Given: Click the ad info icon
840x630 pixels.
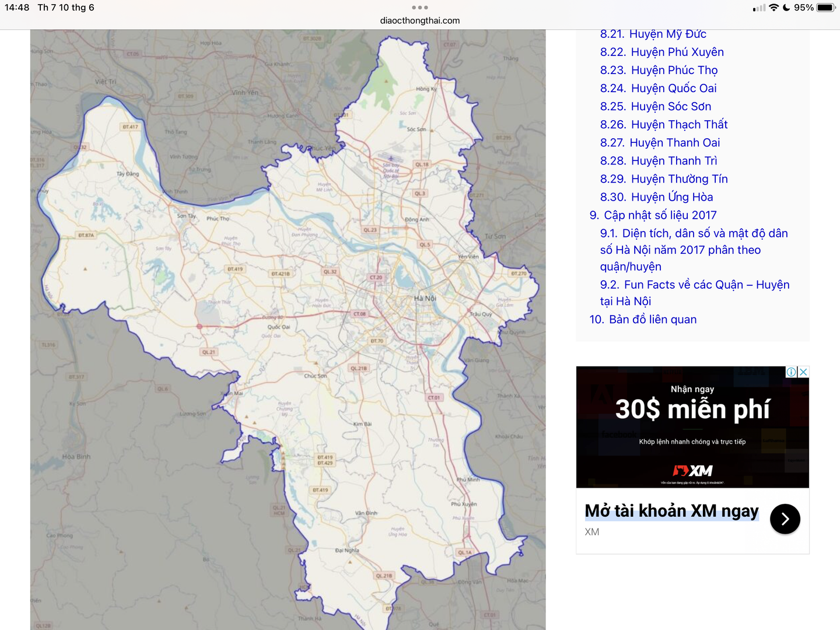Looking at the screenshot, I should pos(791,372).
